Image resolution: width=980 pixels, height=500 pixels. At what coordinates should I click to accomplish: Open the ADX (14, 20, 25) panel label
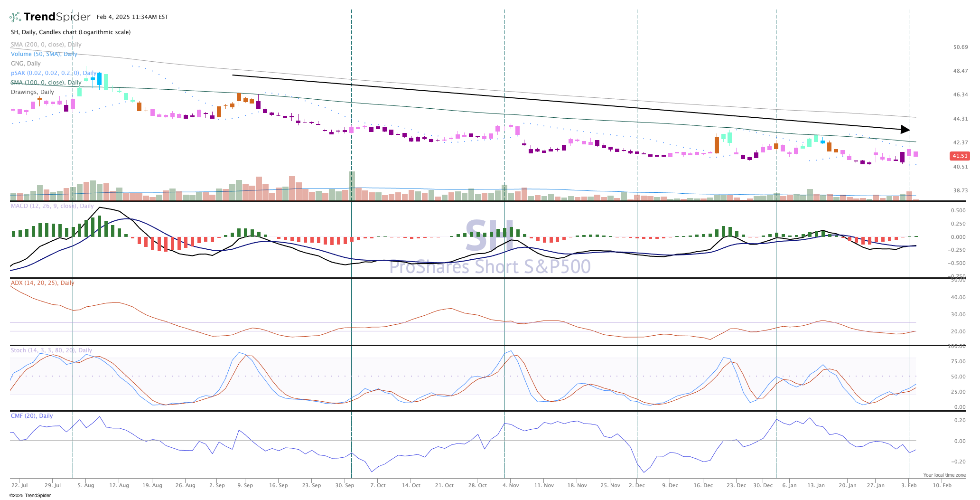(x=42, y=283)
